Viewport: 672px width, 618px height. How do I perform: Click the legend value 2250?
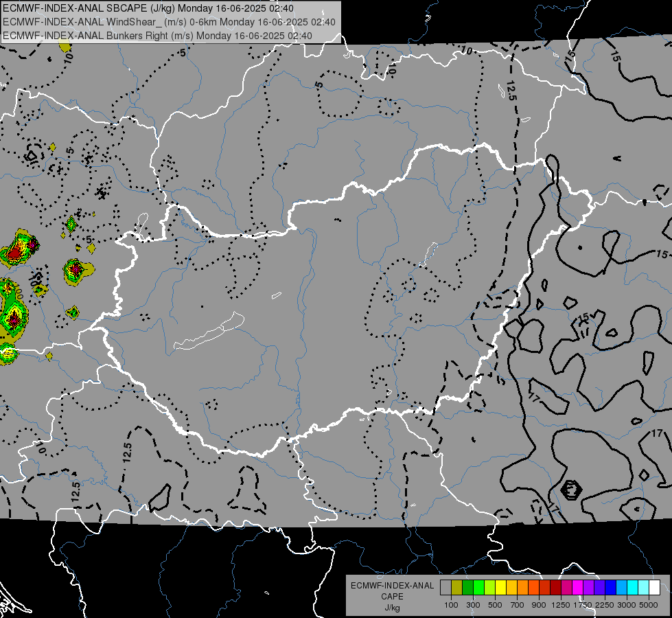point(605,605)
